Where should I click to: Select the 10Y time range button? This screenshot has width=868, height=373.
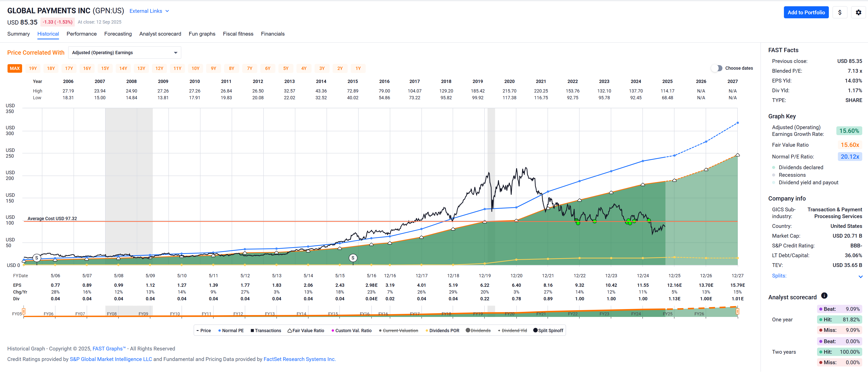(x=196, y=69)
